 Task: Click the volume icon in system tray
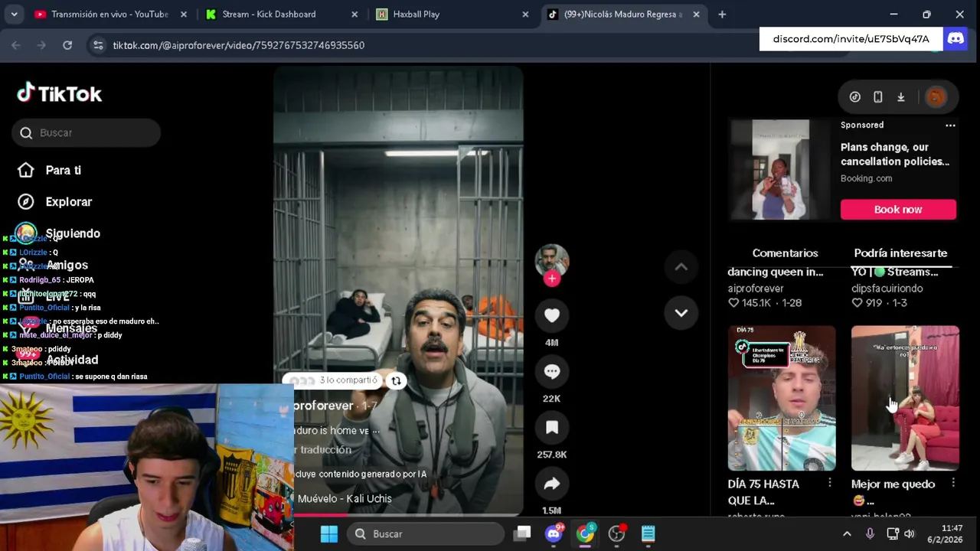coord(910,534)
